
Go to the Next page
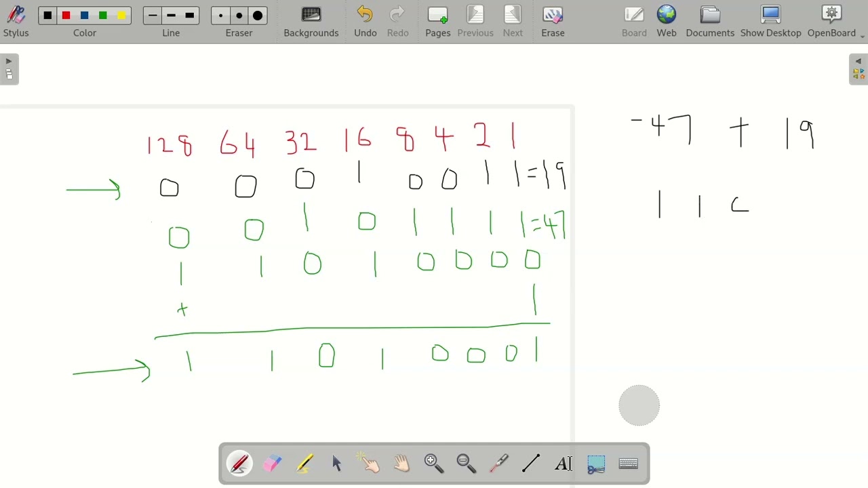pyautogui.click(x=513, y=21)
